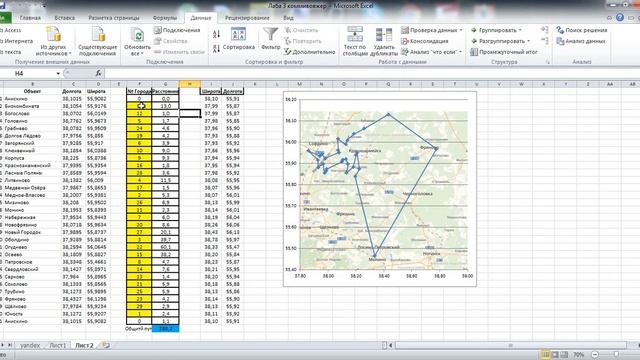Open Из других источников dropdown

pyautogui.click(x=53, y=41)
